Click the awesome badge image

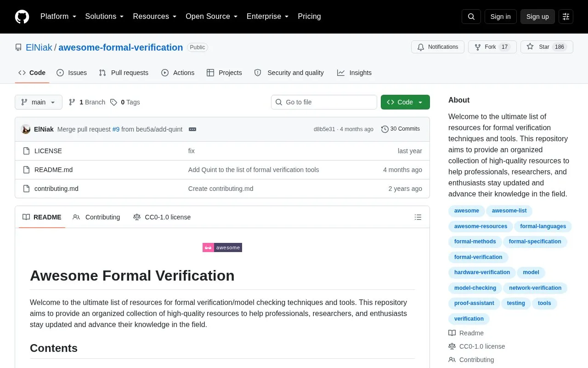(x=222, y=247)
